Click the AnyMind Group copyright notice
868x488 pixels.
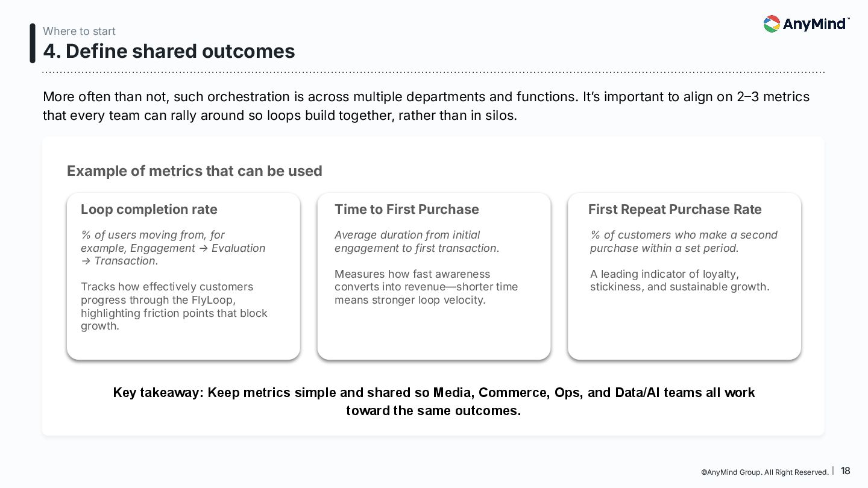pyautogui.click(x=764, y=472)
